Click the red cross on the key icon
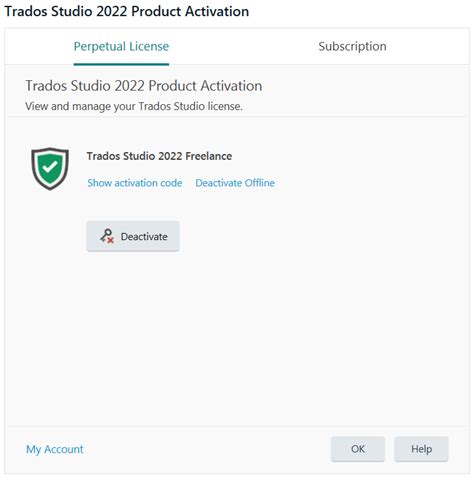Image resolution: width=474 pixels, height=477 pixels. (x=111, y=239)
